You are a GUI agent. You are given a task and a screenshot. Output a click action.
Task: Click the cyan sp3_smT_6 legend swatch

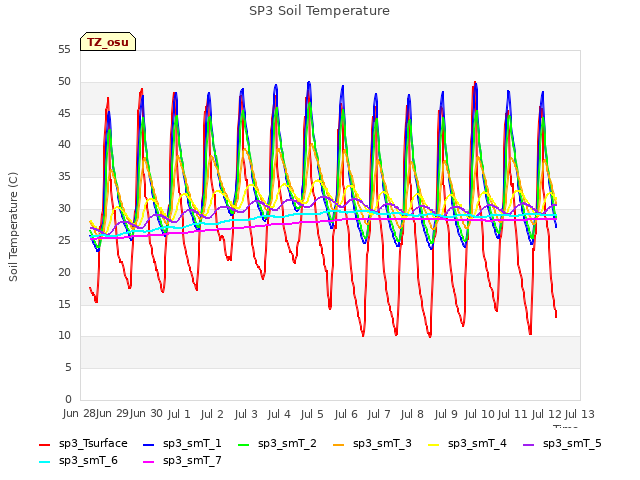point(44,462)
